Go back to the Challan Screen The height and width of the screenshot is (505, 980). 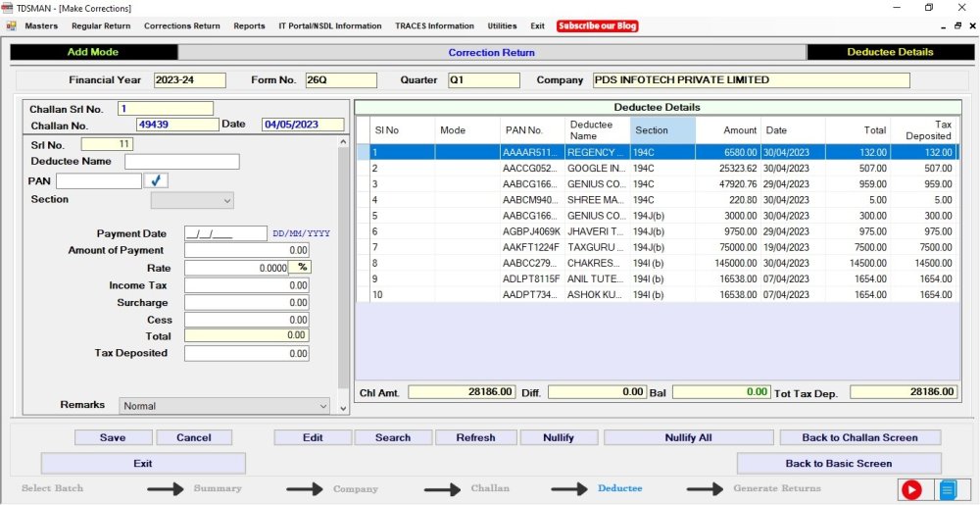[859, 437]
